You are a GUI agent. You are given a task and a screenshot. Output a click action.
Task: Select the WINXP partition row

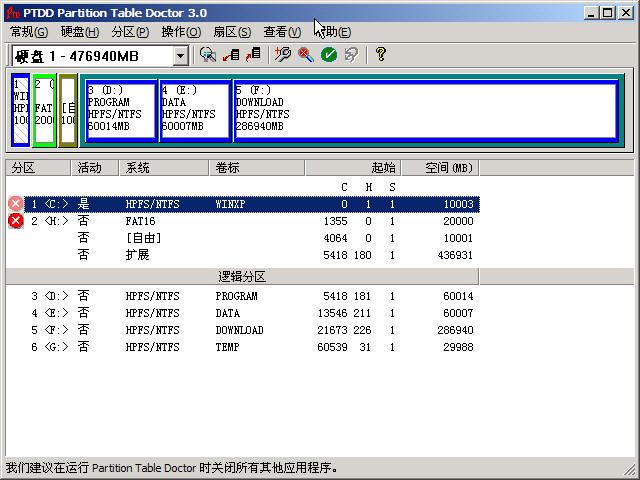pyautogui.click(x=251, y=204)
